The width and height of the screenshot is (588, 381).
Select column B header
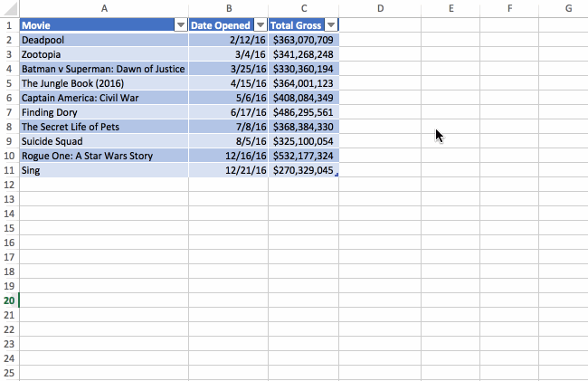coord(229,8)
